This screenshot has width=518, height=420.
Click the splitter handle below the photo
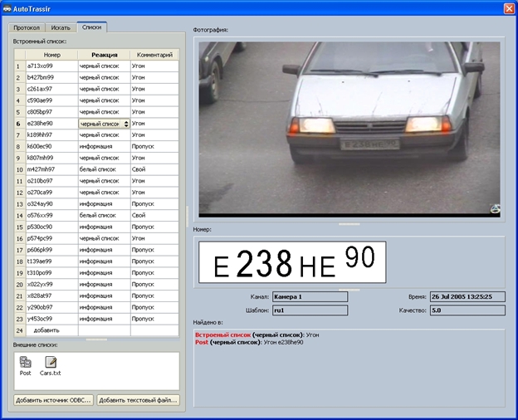point(349,224)
